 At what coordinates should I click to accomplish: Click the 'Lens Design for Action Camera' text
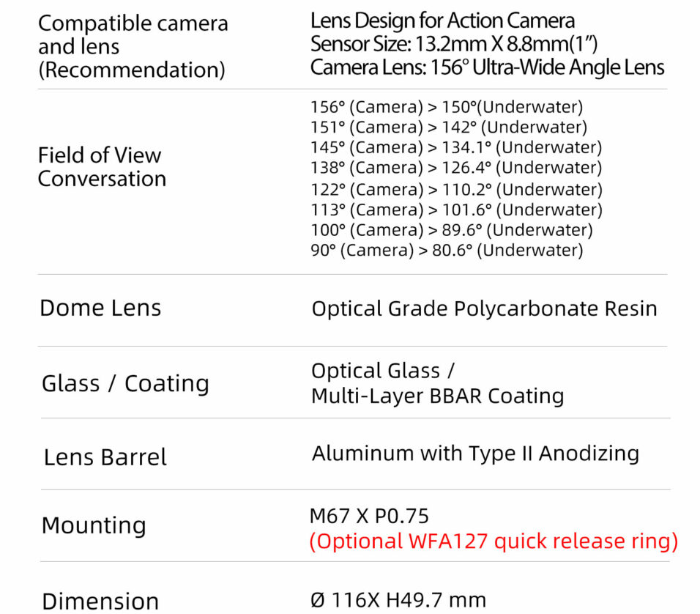(x=442, y=21)
